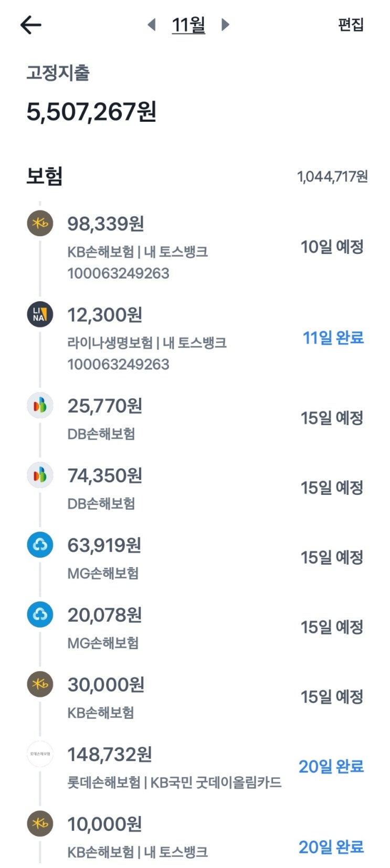Go to next month with right triangle
This screenshot has width=390, height=868.
225,25
